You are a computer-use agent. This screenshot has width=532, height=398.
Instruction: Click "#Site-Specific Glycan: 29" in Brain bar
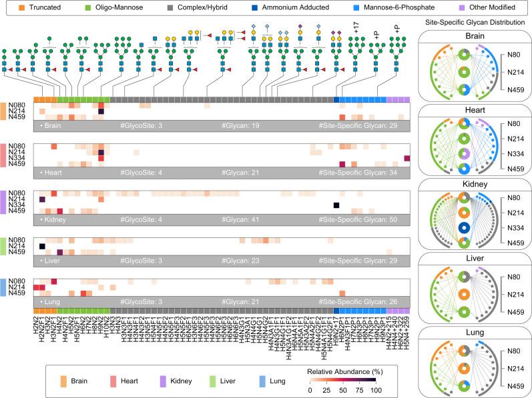pos(358,125)
